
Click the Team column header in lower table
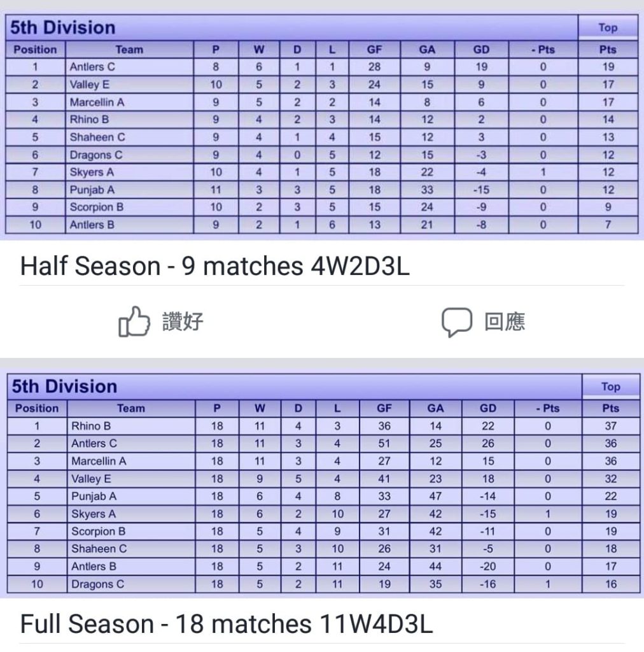131,408
